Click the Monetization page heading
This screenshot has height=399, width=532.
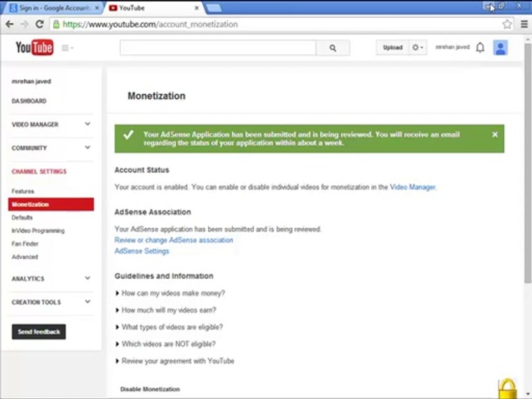coord(156,96)
